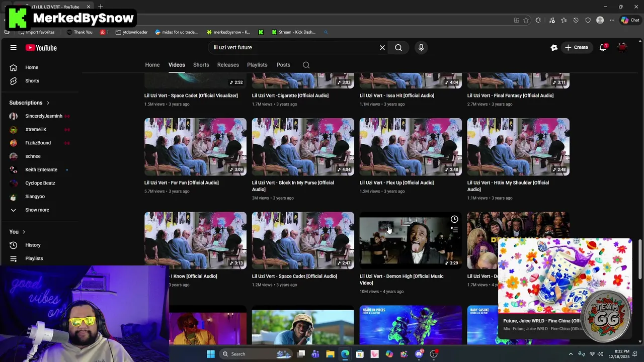Open Cyclope Beatz subscription channel

coord(39,183)
